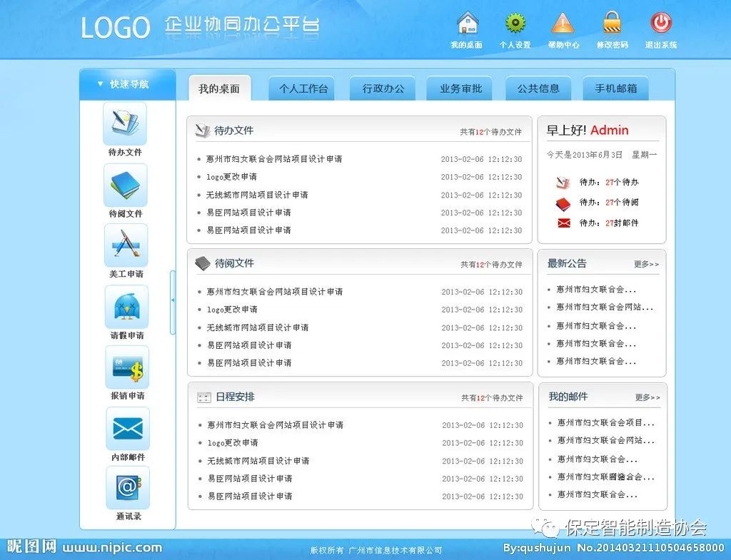This screenshot has height=560, width=731.
Task: Click the Admin username
Action: 610,131
